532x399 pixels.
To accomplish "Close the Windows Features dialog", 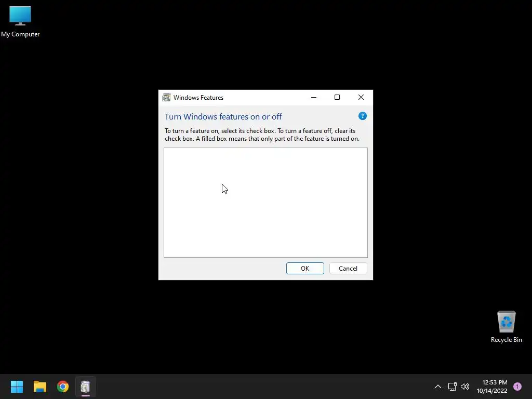I will tap(361, 97).
